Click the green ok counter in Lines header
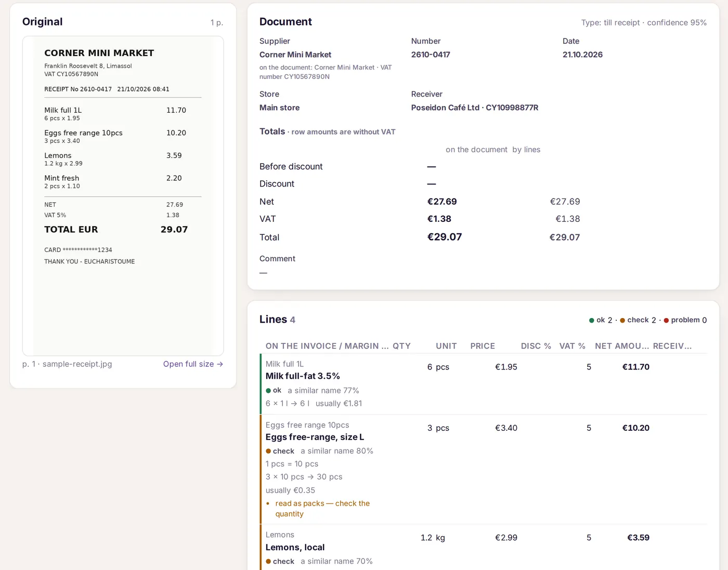728x570 pixels. click(601, 320)
